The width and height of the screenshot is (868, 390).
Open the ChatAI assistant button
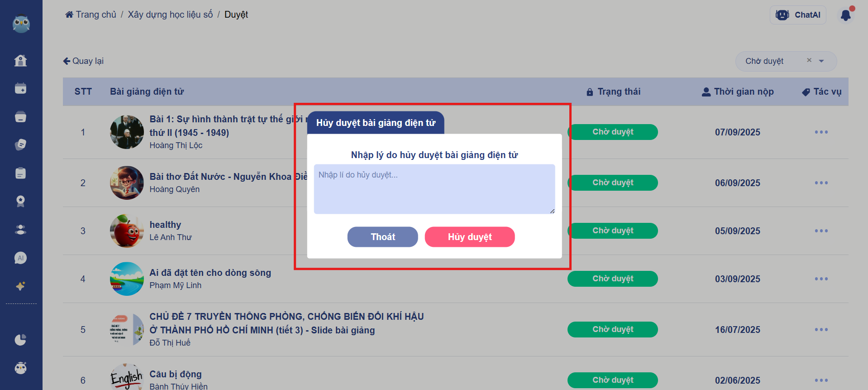[798, 15]
